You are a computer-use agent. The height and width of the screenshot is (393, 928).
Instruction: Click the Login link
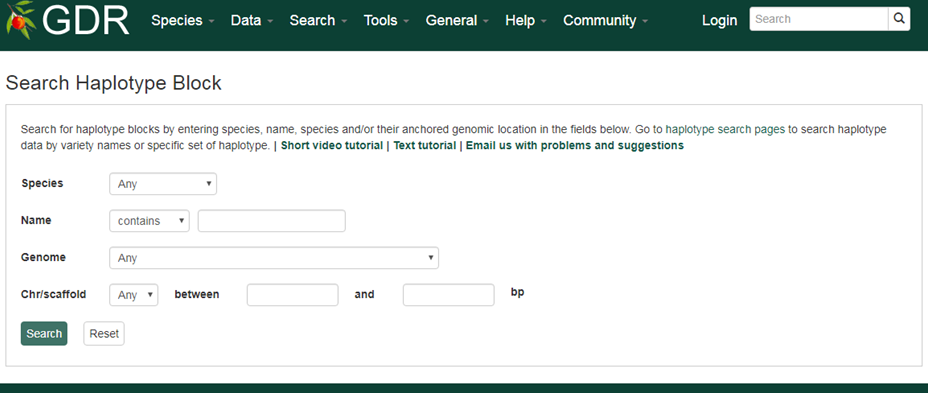tap(720, 20)
